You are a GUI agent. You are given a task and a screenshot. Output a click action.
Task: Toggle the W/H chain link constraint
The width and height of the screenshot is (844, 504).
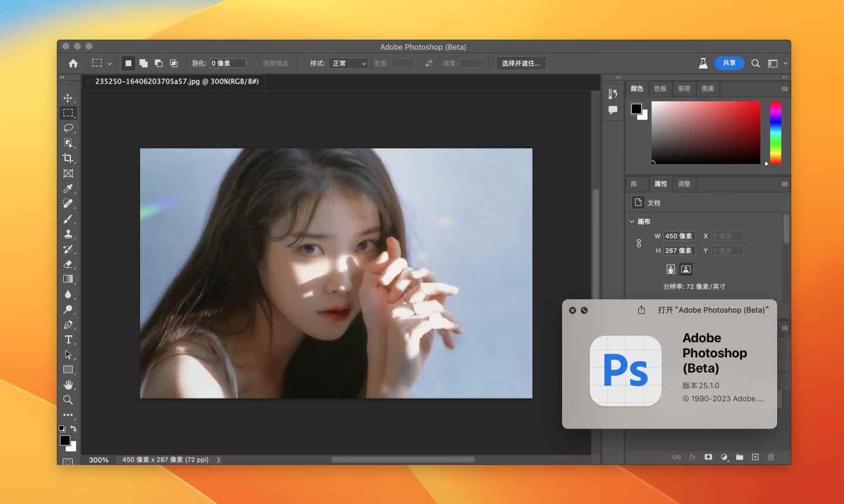coord(639,243)
